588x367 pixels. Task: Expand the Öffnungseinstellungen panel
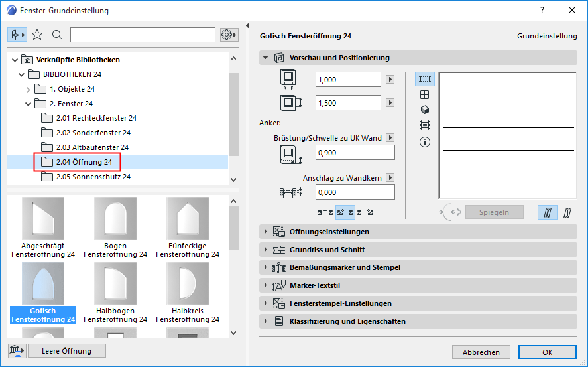[x=329, y=232]
